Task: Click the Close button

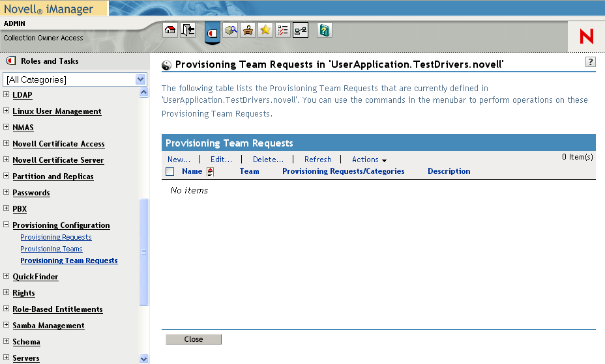Action: point(194,339)
